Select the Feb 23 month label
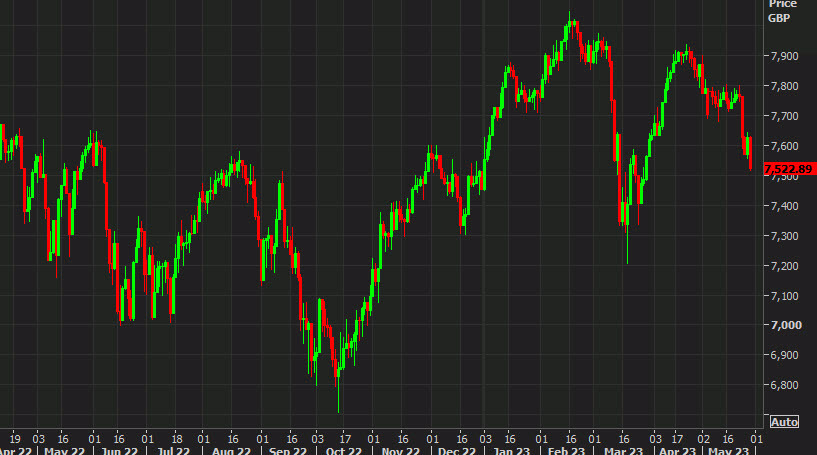This screenshot has width=817, height=455. point(566,450)
